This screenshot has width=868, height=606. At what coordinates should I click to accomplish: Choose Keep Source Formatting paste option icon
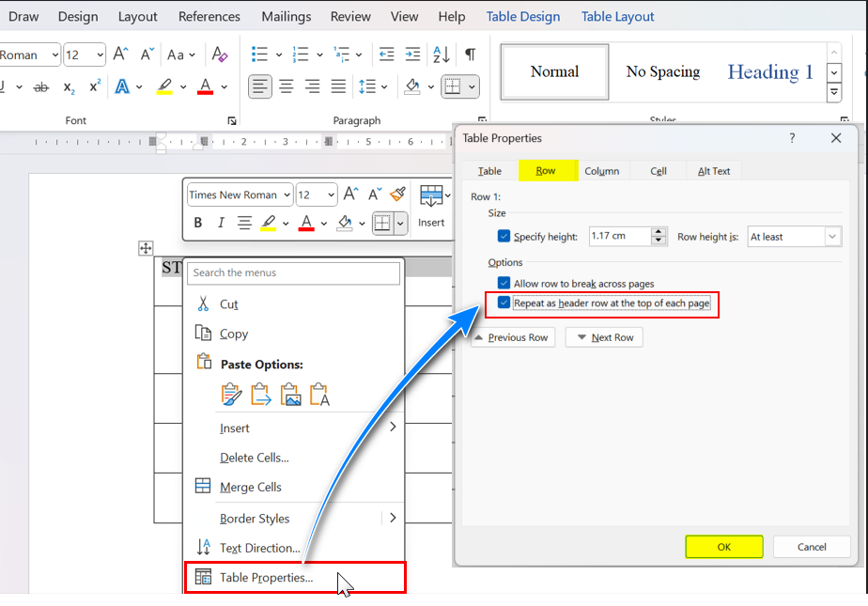click(x=232, y=394)
